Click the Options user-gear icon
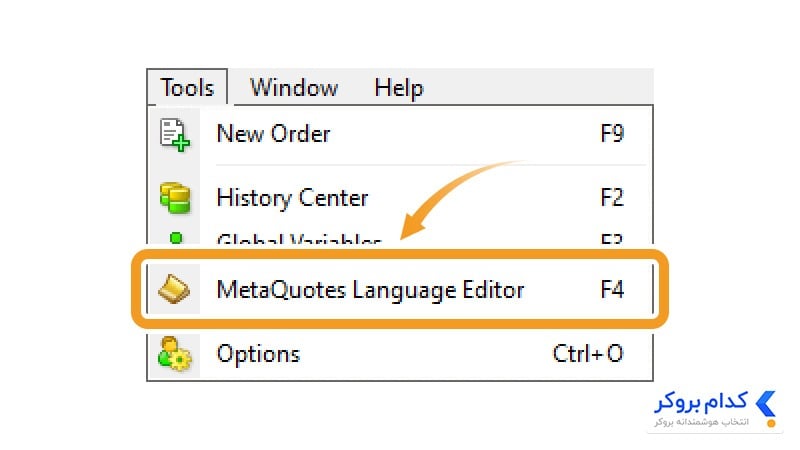 click(x=174, y=354)
